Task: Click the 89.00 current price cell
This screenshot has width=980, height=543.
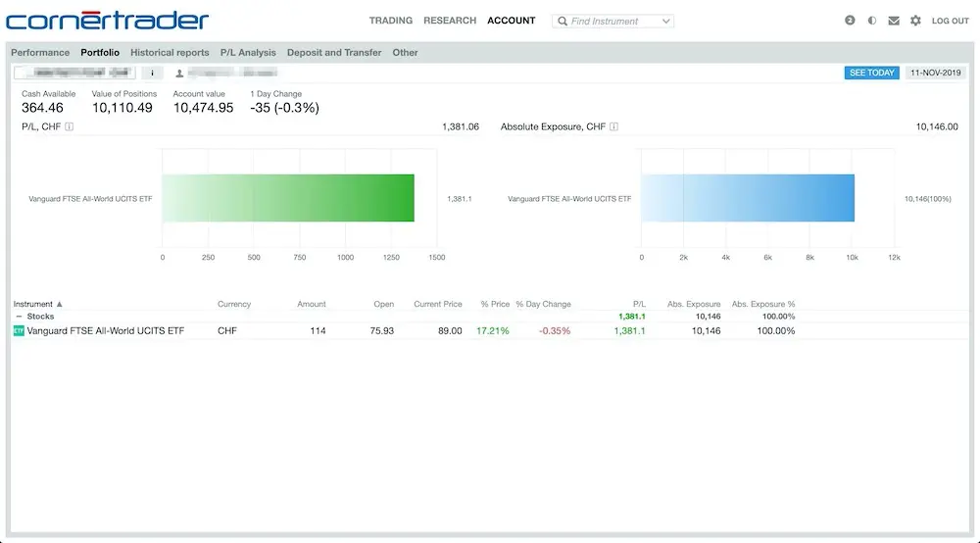Action: pyautogui.click(x=450, y=330)
